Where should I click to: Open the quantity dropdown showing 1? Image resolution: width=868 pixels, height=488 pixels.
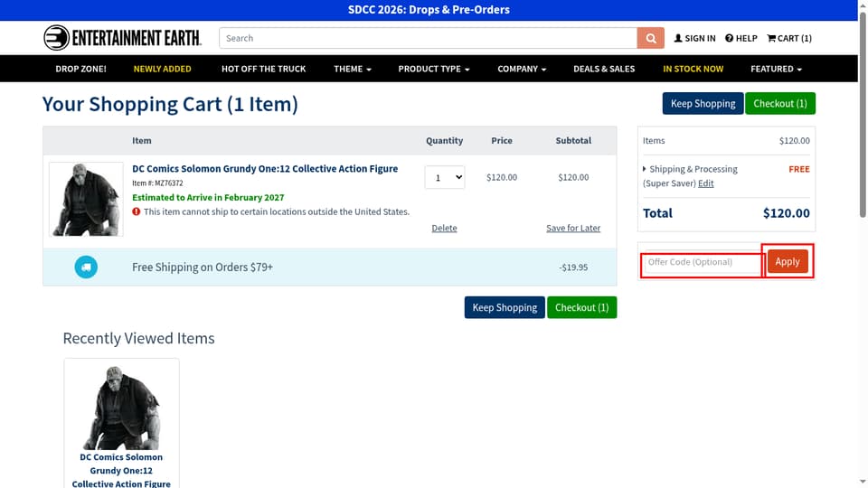pos(445,177)
